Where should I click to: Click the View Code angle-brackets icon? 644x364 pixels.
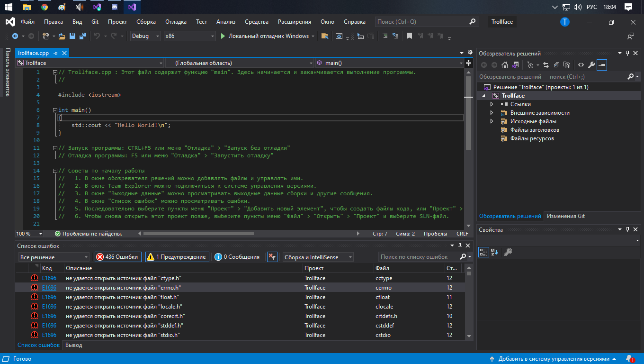(581, 65)
